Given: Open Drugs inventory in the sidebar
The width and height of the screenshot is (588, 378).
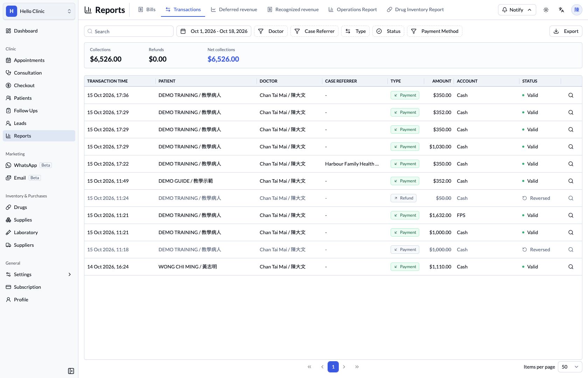Looking at the screenshot, I should 39,207.
